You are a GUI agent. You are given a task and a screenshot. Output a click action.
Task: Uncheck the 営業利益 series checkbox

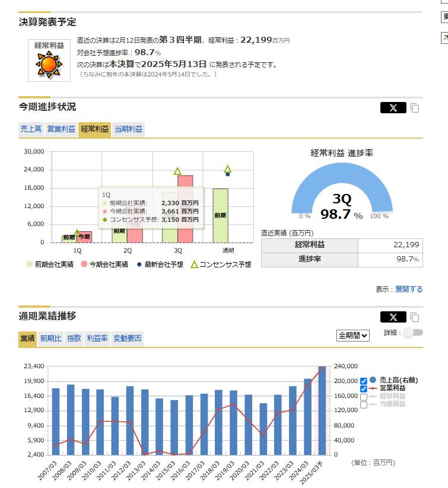point(364,388)
